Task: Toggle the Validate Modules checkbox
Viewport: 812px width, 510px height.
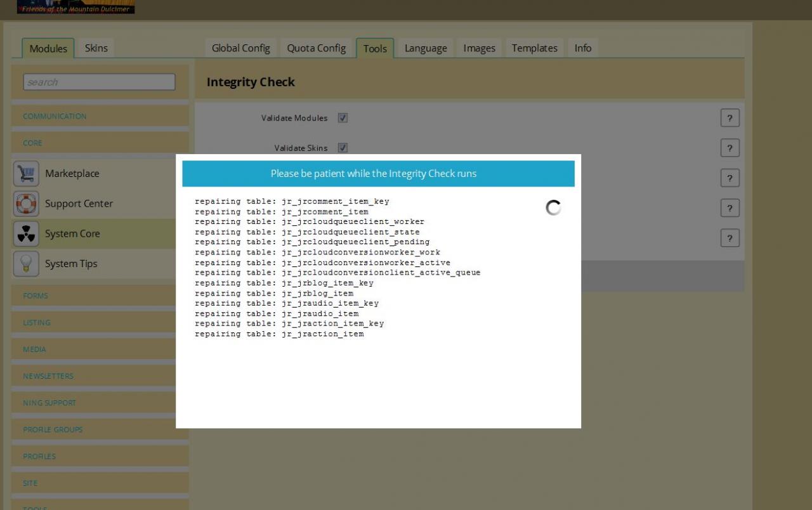Action: pyautogui.click(x=343, y=118)
